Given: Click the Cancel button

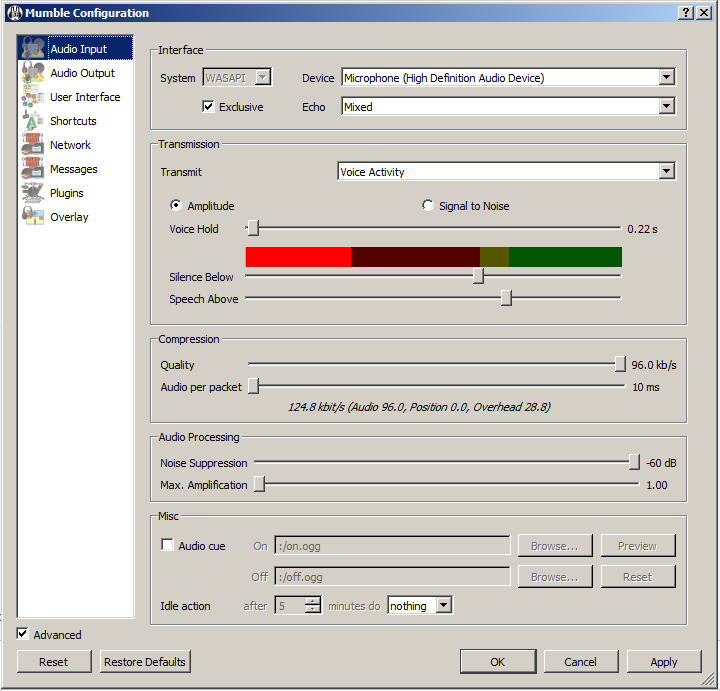Looking at the screenshot, I should [x=581, y=662].
